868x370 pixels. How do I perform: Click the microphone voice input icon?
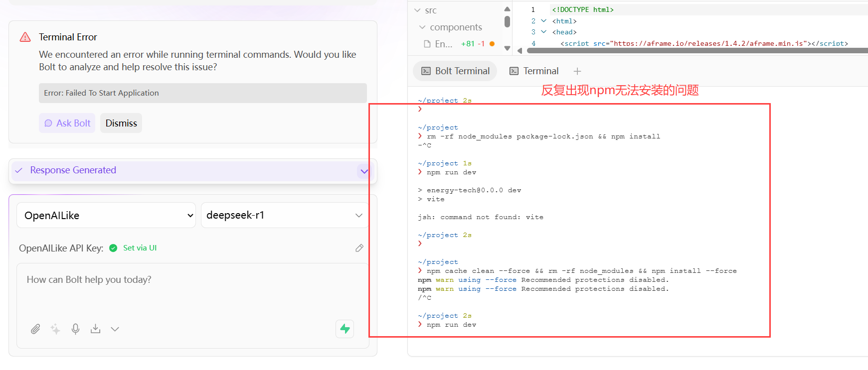(75, 329)
